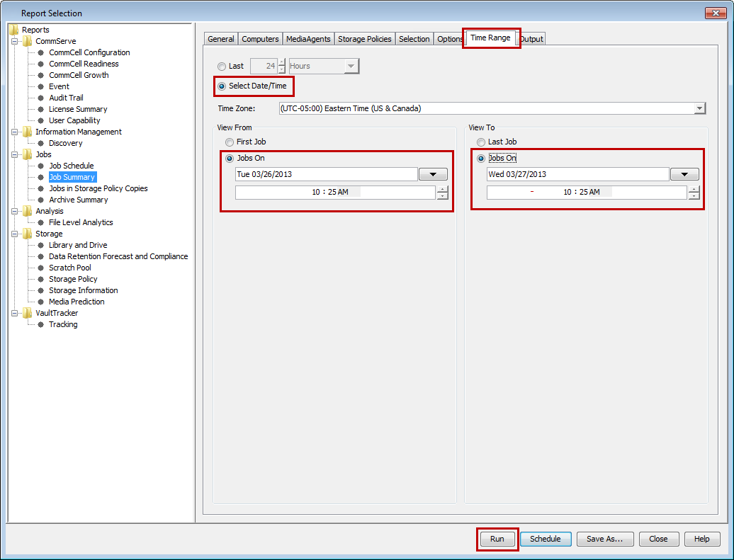
Task: Switch to the MediaAgents tab
Action: [x=308, y=39]
